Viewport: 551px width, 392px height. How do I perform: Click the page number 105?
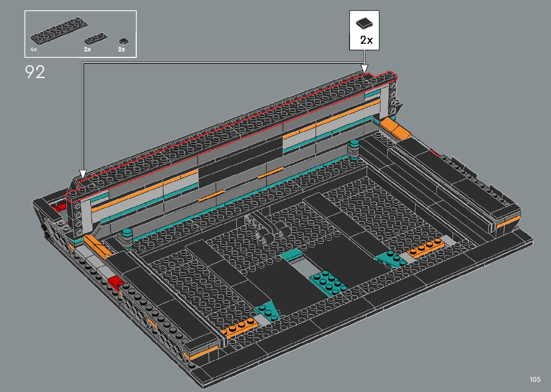pos(535,379)
